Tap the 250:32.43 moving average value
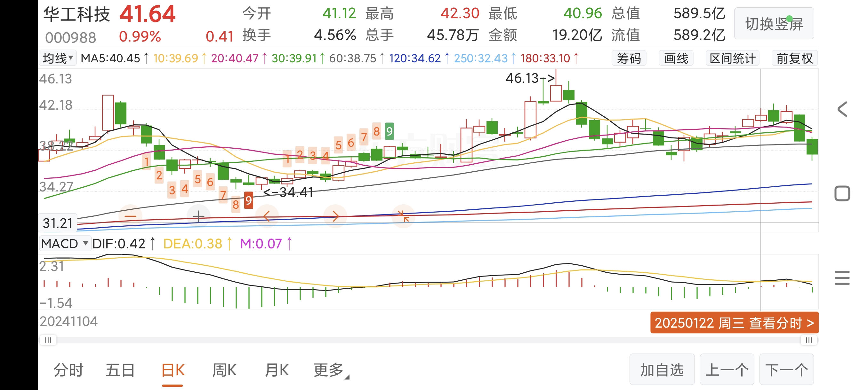The height and width of the screenshot is (390, 868). 480,58
